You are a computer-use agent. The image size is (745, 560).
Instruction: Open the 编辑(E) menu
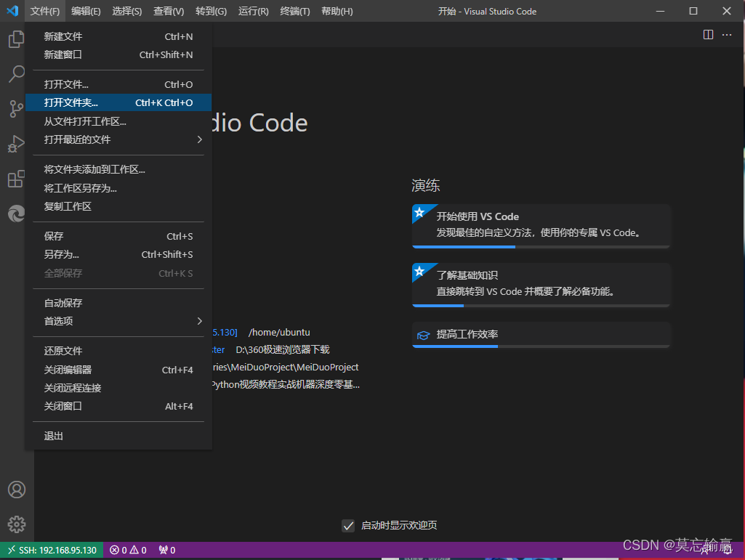[x=86, y=11]
